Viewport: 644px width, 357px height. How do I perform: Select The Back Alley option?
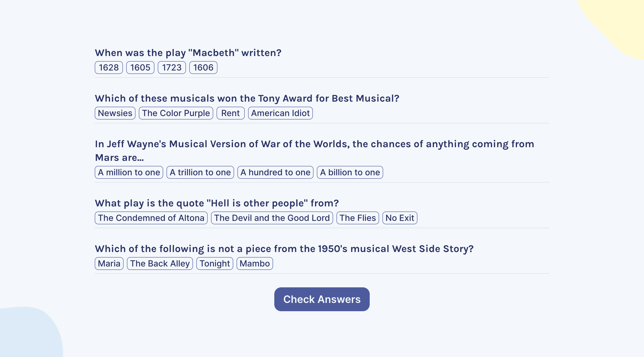[160, 263]
